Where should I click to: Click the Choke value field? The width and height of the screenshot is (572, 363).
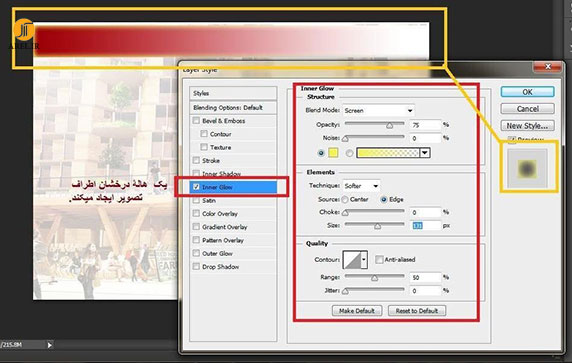click(x=425, y=212)
